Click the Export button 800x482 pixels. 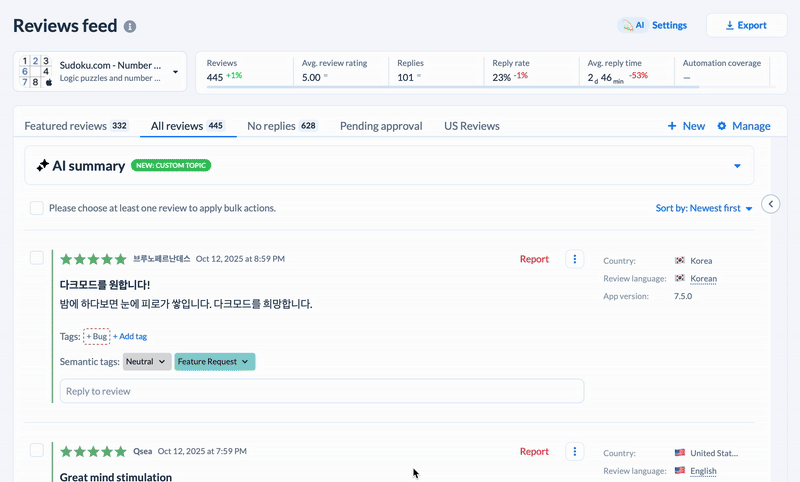click(x=746, y=25)
